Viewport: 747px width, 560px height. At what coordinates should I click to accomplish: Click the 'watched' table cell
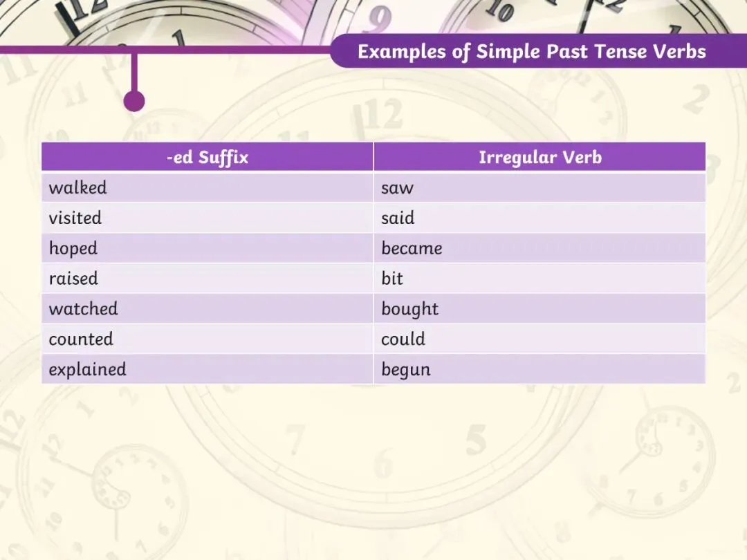click(207, 308)
